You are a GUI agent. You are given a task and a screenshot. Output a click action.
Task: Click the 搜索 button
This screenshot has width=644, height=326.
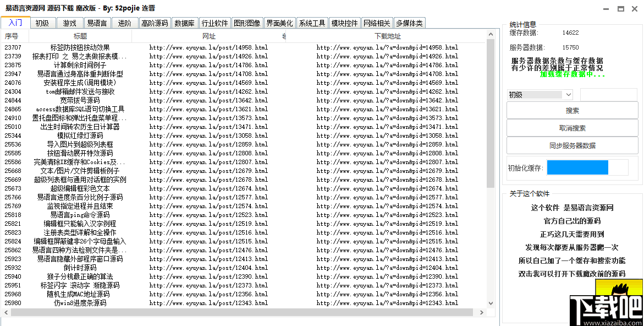point(572,111)
